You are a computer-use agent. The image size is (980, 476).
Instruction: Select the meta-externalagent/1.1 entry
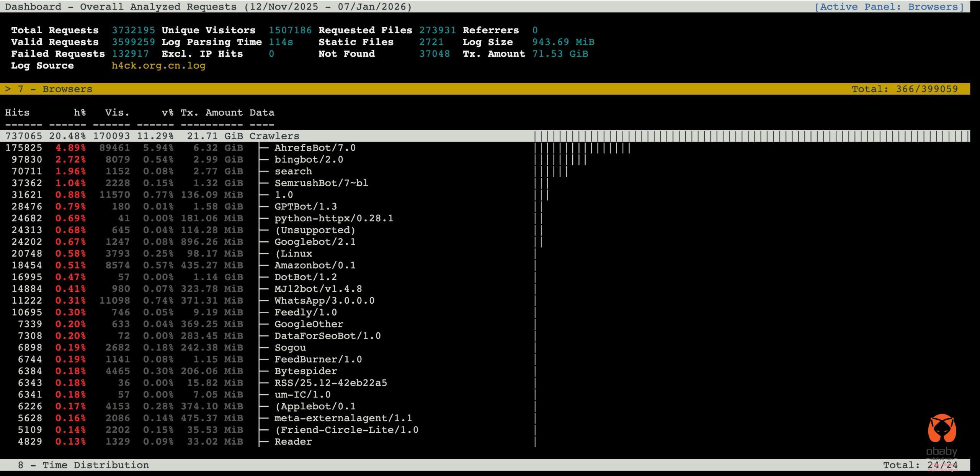(343, 418)
